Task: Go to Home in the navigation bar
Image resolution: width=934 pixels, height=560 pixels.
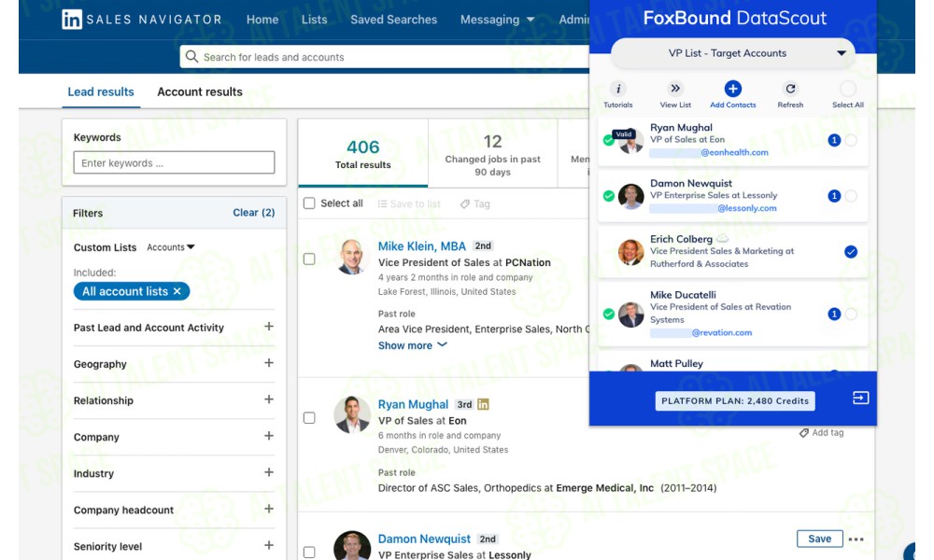Action: 262,20
